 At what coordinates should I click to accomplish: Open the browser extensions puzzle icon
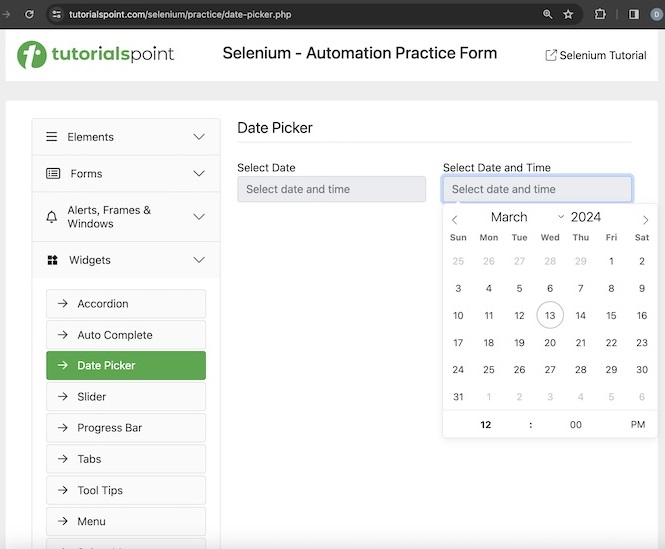click(x=600, y=14)
